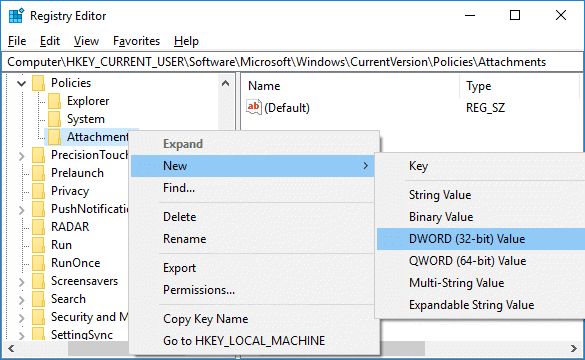Select the (Default) value name
This screenshot has height=360, width=585.
point(287,108)
